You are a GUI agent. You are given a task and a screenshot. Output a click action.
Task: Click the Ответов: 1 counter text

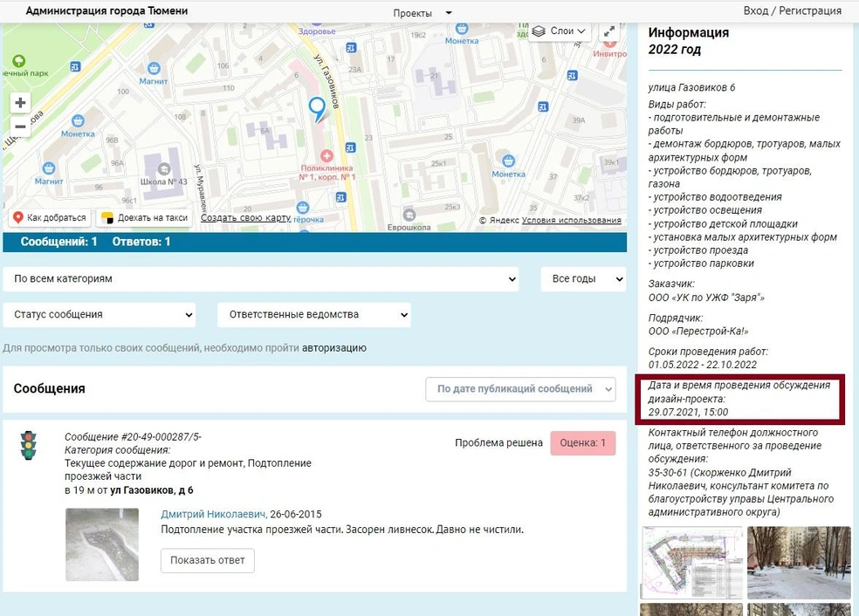pos(141,242)
